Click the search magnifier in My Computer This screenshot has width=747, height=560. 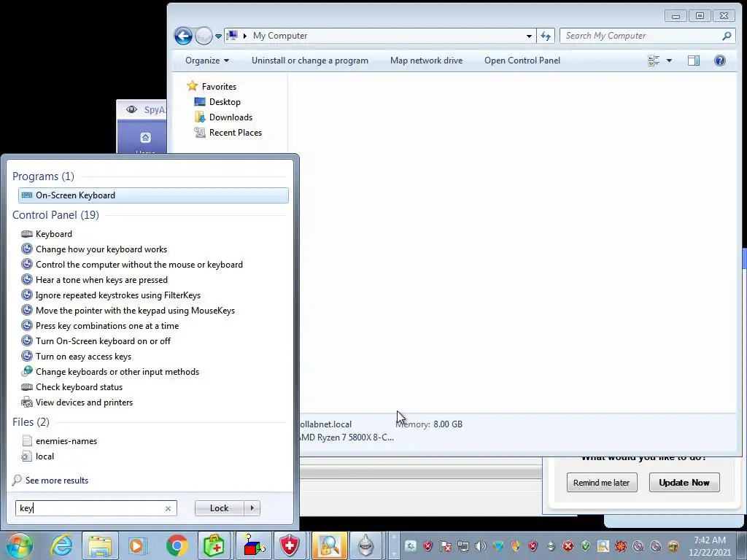(727, 36)
